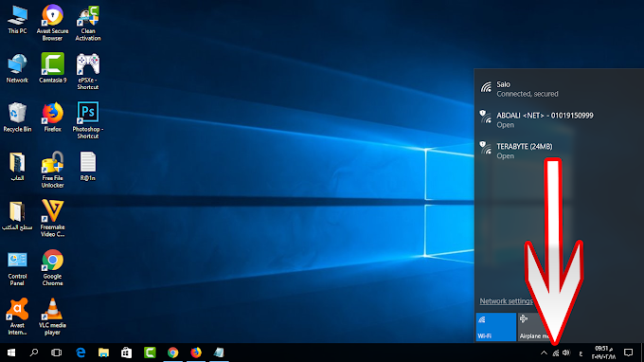Select TERABYTE (24MB) open network
Image resolution: width=644 pixels, height=362 pixels.
click(559, 151)
